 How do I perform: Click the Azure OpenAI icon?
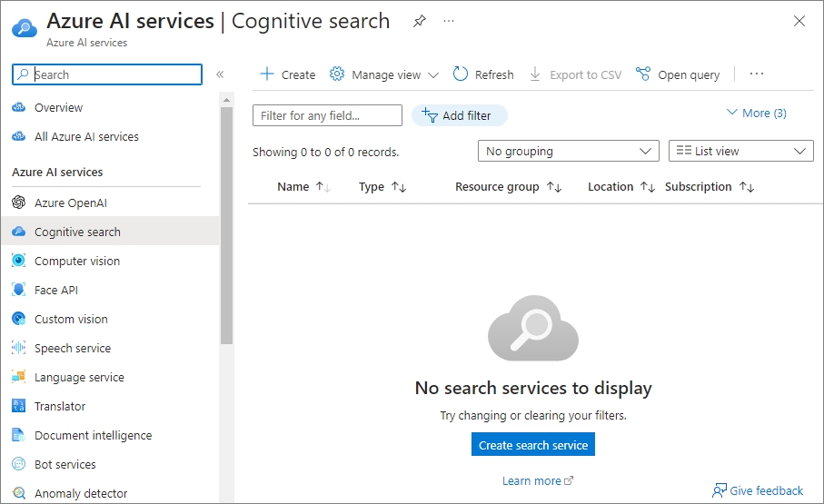(x=19, y=203)
